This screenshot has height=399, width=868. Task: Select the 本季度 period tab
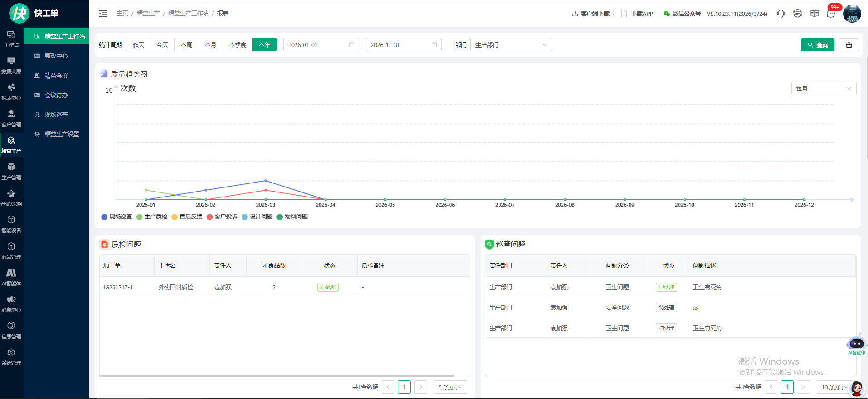(x=238, y=45)
